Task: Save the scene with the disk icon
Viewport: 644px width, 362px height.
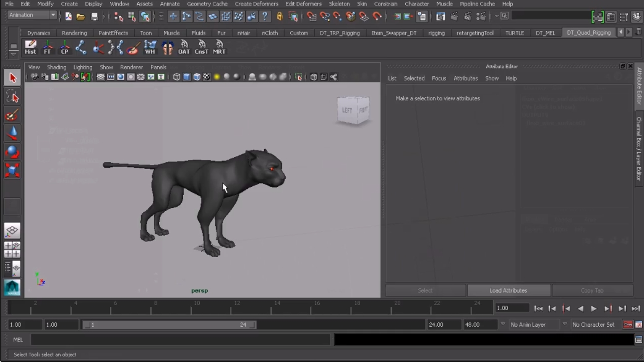Action: pyautogui.click(x=95, y=17)
